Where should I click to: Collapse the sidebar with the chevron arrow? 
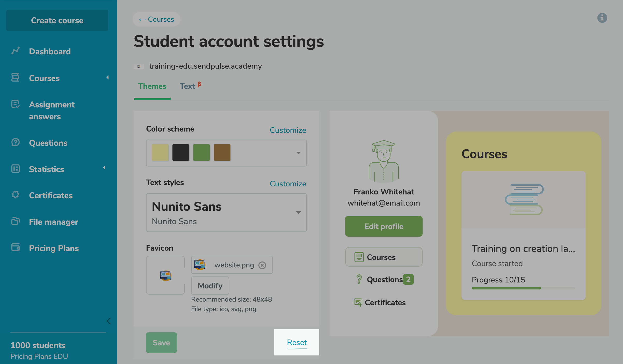[109, 321]
